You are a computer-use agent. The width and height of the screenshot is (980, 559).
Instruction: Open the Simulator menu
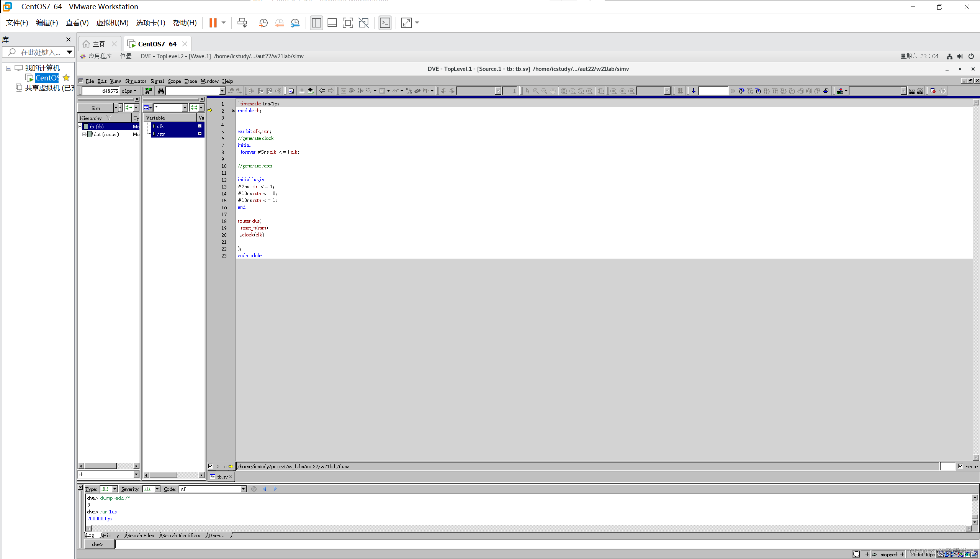coord(135,81)
